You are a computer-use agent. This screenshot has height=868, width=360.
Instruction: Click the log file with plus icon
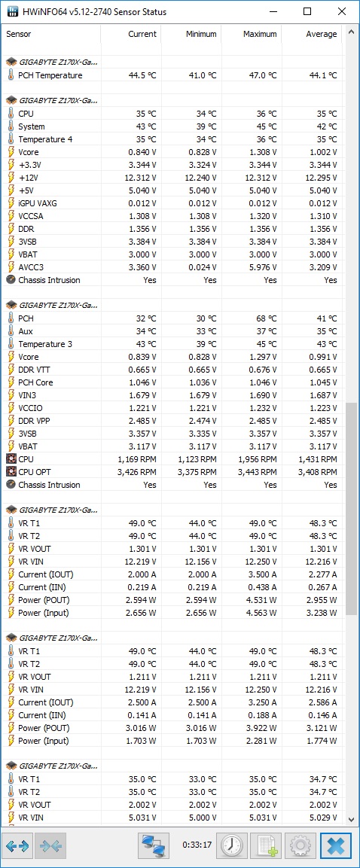[x=266, y=846]
